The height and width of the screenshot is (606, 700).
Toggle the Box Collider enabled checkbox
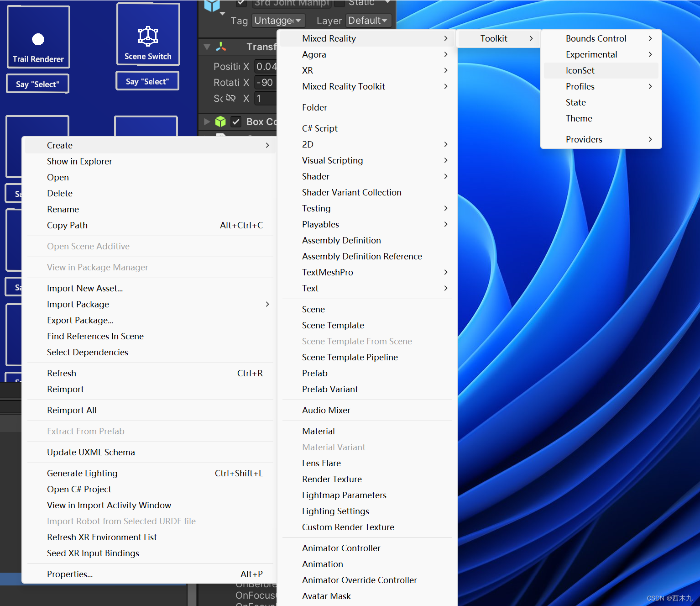point(236,121)
